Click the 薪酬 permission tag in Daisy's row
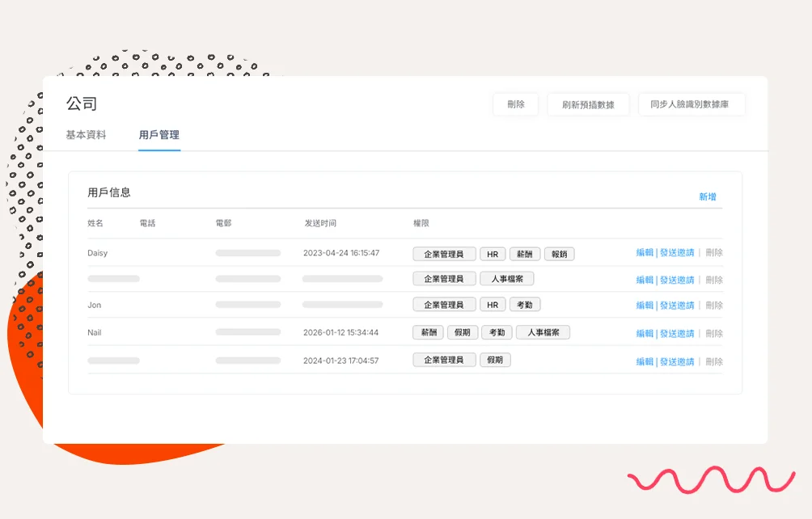The width and height of the screenshot is (812, 519). (x=524, y=254)
